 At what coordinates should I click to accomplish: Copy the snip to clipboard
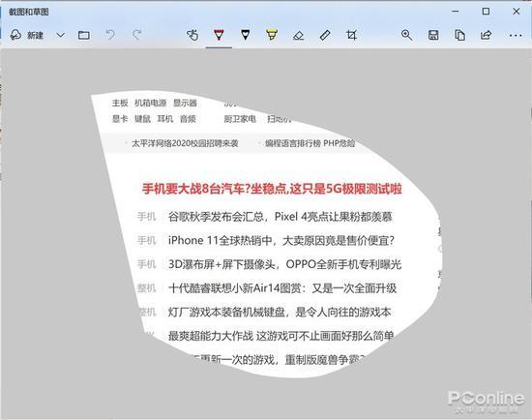[x=459, y=35]
